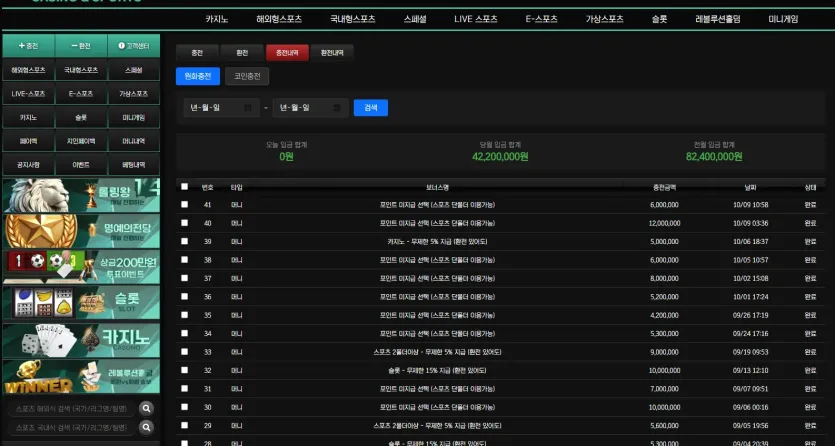Viewport: 835px width, 446px height.
Task: Open LIVE 스포츠 in top navigation bar
Action: [x=476, y=19]
